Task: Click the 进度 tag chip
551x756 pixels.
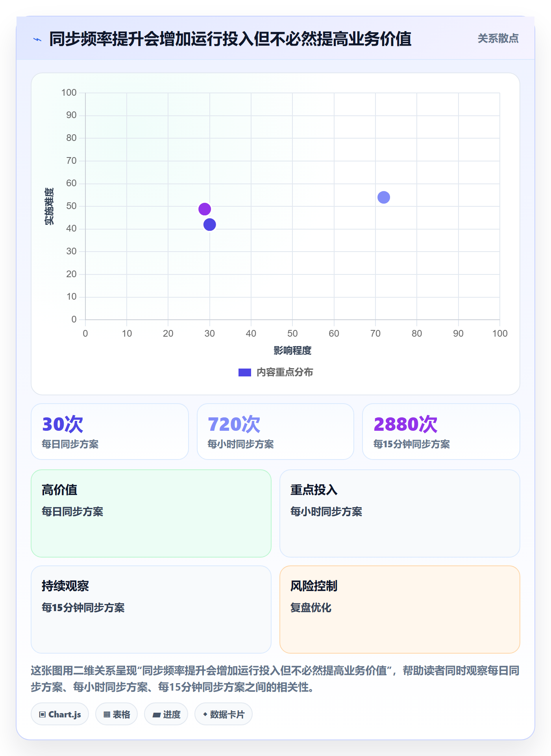Action: [166, 714]
